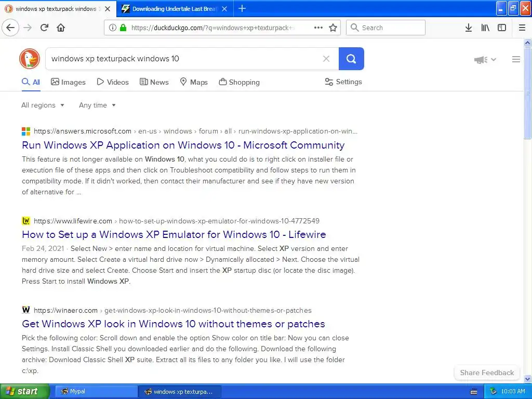Select the windows xp texturpack tab
Image resolution: width=532 pixels, height=399 pixels.
click(x=58, y=9)
